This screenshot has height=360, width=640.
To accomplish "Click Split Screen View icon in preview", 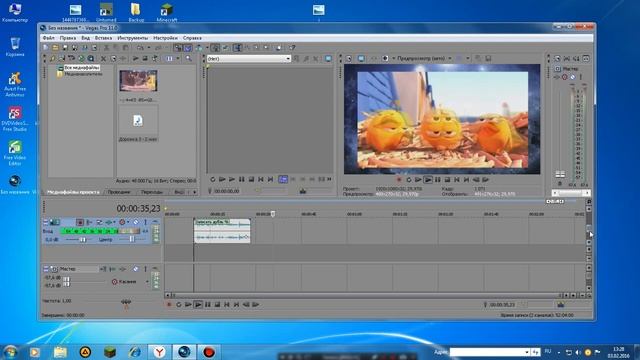I will pos(385,58).
